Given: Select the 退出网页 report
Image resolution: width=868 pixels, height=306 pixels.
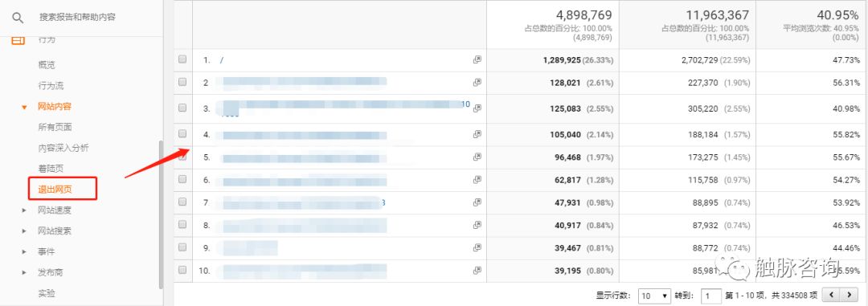Looking at the screenshot, I should [x=55, y=190].
